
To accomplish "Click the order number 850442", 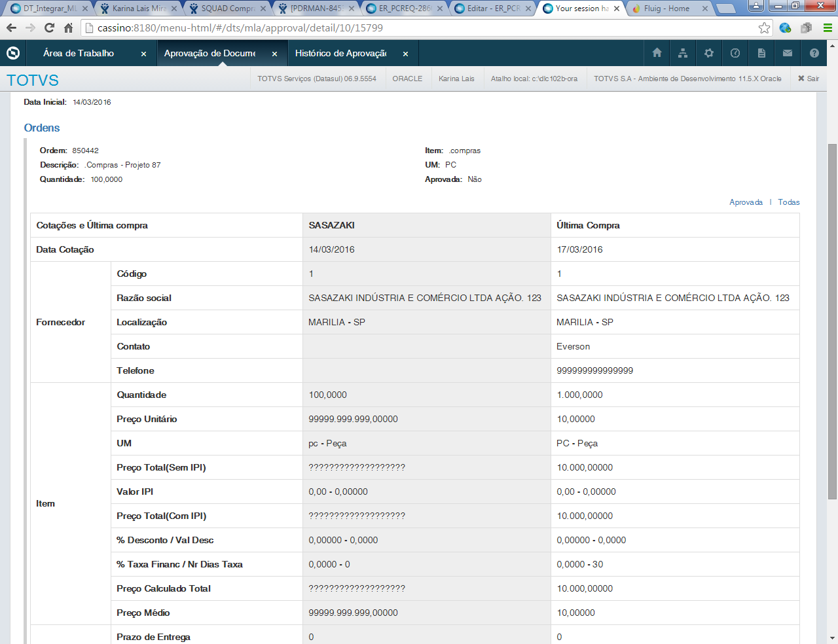I will [x=85, y=151].
